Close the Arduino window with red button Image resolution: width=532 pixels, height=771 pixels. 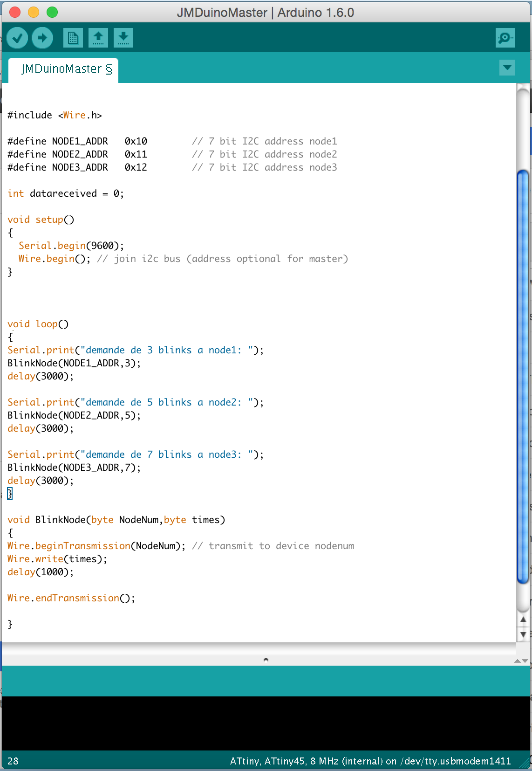click(15, 12)
